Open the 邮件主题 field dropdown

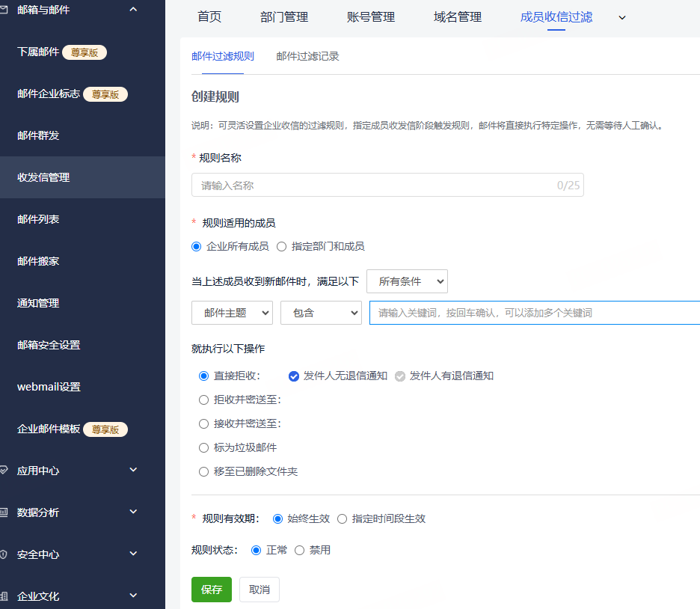[x=232, y=313]
